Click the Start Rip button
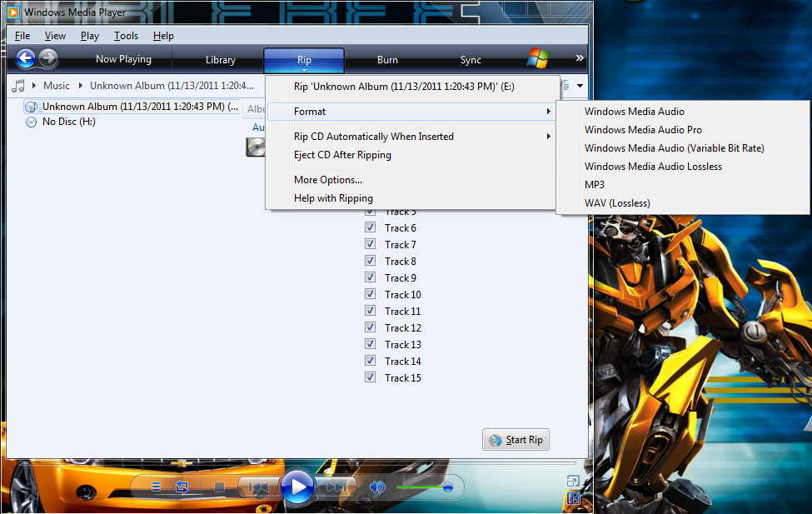The height and width of the screenshot is (514, 812). pyautogui.click(x=516, y=439)
